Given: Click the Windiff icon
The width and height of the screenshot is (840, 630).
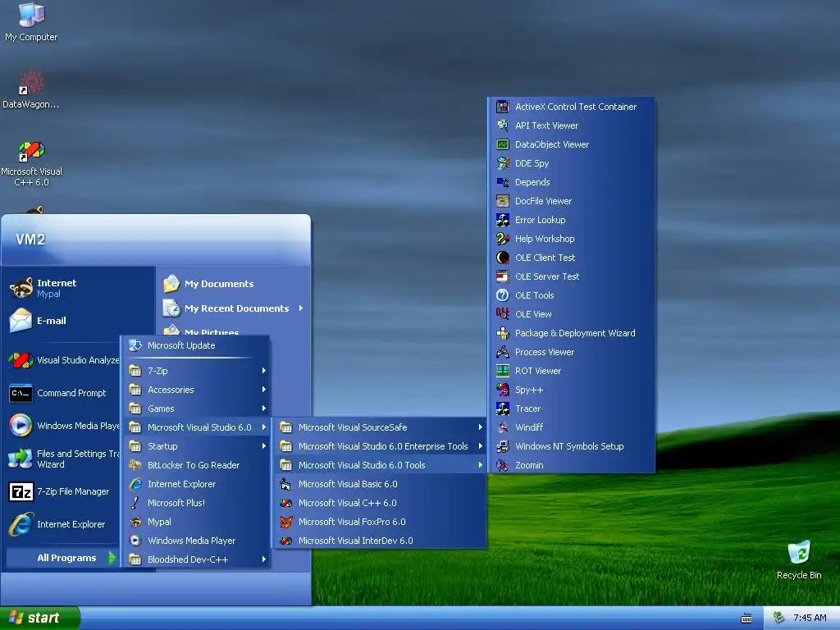Looking at the screenshot, I should point(503,427).
